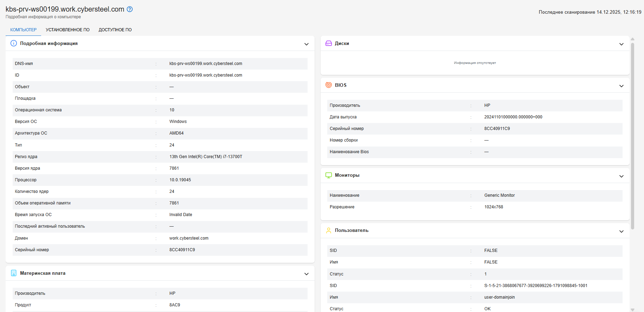Collapse the Подробная информация section
The image size is (644, 312).
click(307, 44)
